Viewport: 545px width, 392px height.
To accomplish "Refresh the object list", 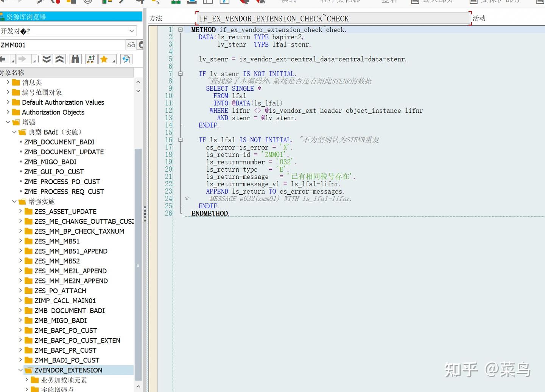I will 126,59.
